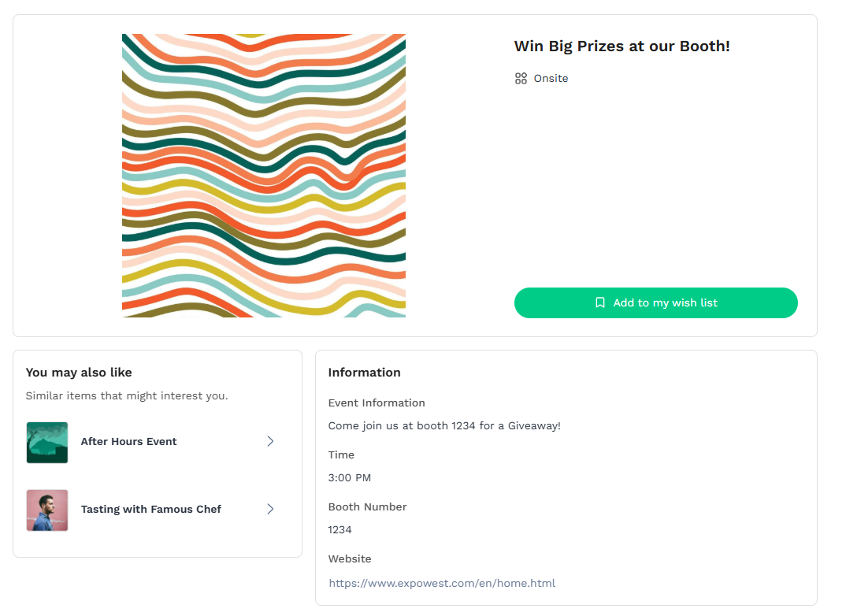This screenshot has height=616, width=846.
Task: Select the Tasting with Famous Chef title
Action: click(x=150, y=509)
